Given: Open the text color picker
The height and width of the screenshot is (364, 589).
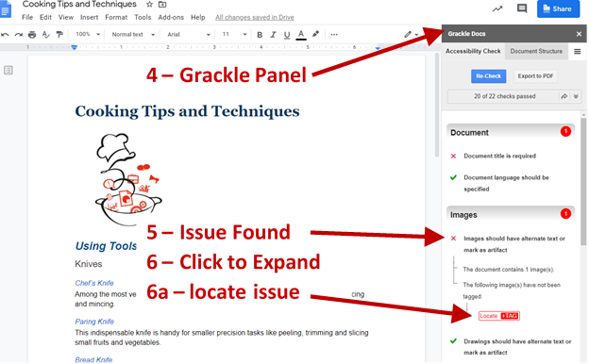Looking at the screenshot, I should pyautogui.click(x=301, y=35).
